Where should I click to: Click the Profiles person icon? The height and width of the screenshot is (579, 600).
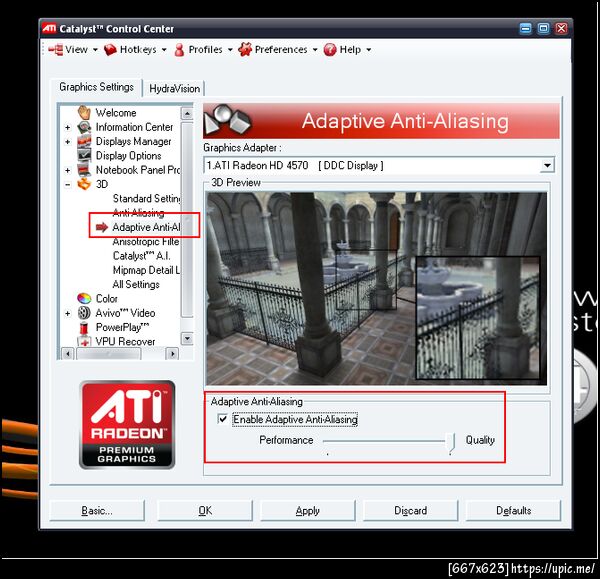179,50
